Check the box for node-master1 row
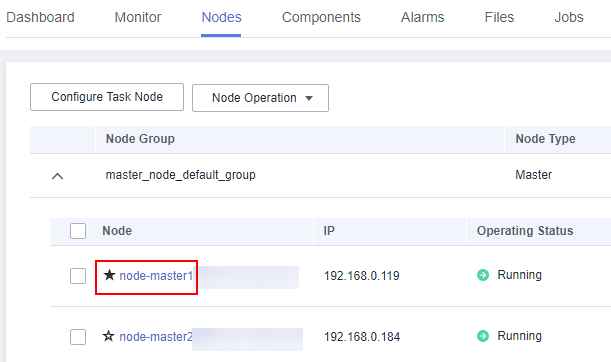The width and height of the screenshot is (611, 362). [x=78, y=276]
